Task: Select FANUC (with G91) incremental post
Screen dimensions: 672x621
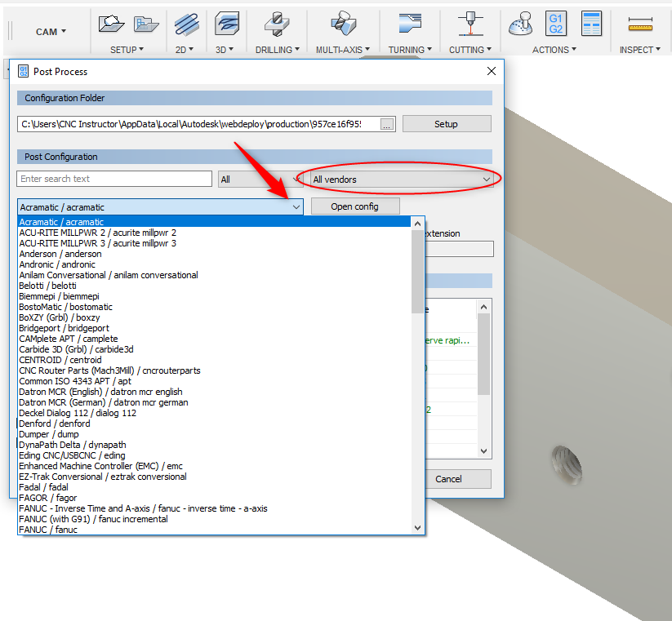Action: point(214,519)
